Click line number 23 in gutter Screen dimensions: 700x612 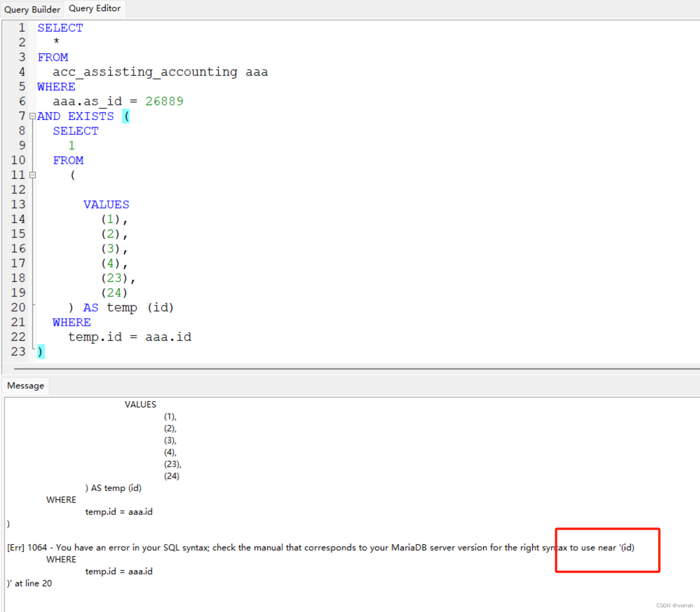pyautogui.click(x=18, y=352)
